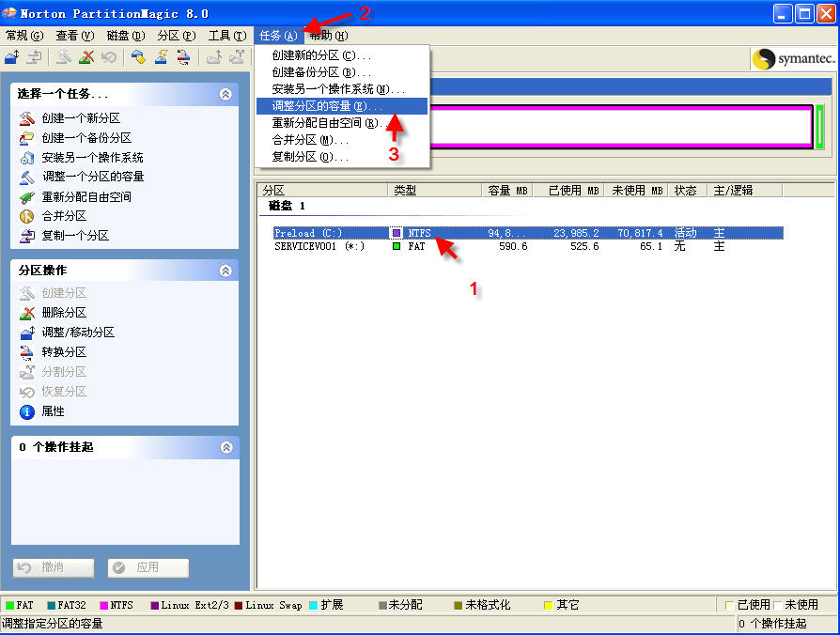Screen dimensions: 840x635
Task: Choose 创建新的分区(C)... from the menu
Action: [x=342, y=55]
